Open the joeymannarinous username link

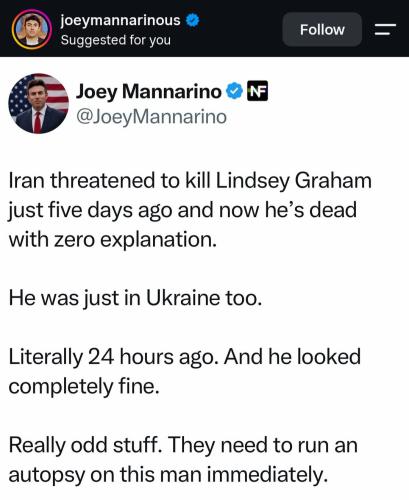click(x=120, y=20)
